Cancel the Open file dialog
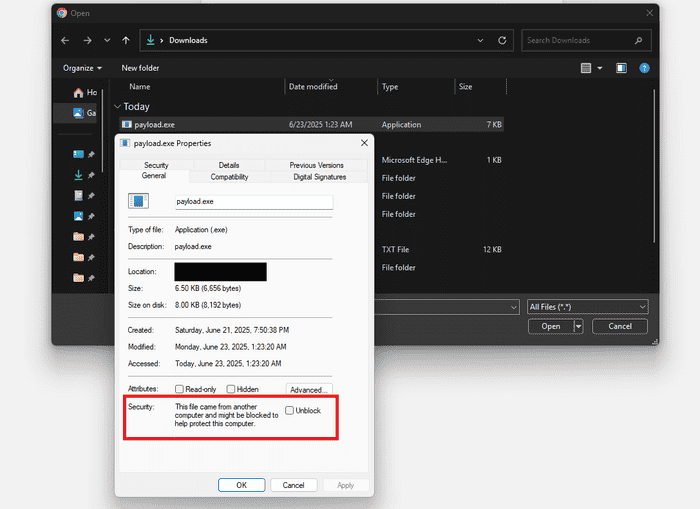Viewport: 700px width, 509px height. 620,326
